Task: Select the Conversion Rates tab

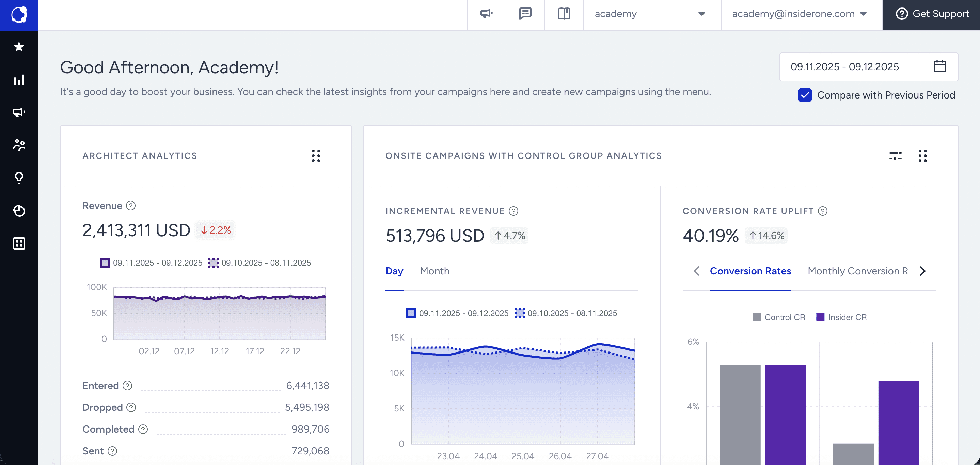Action: coord(750,271)
